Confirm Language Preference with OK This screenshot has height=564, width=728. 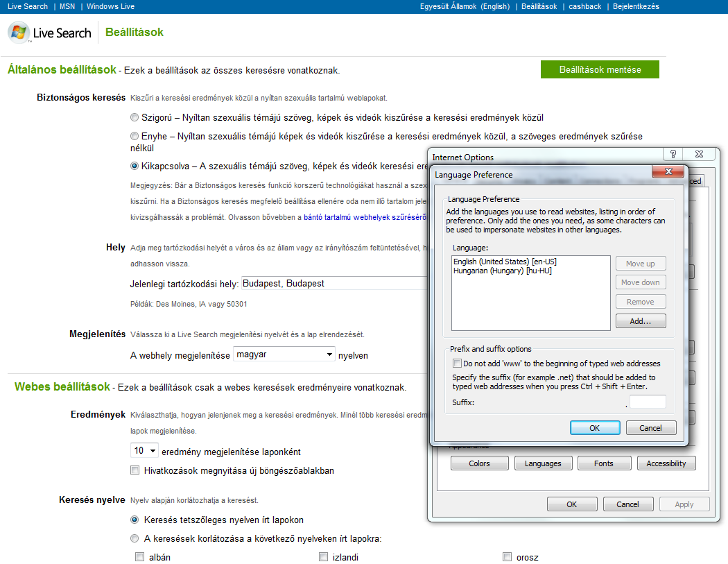pyautogui.click(x=595, y=428)
